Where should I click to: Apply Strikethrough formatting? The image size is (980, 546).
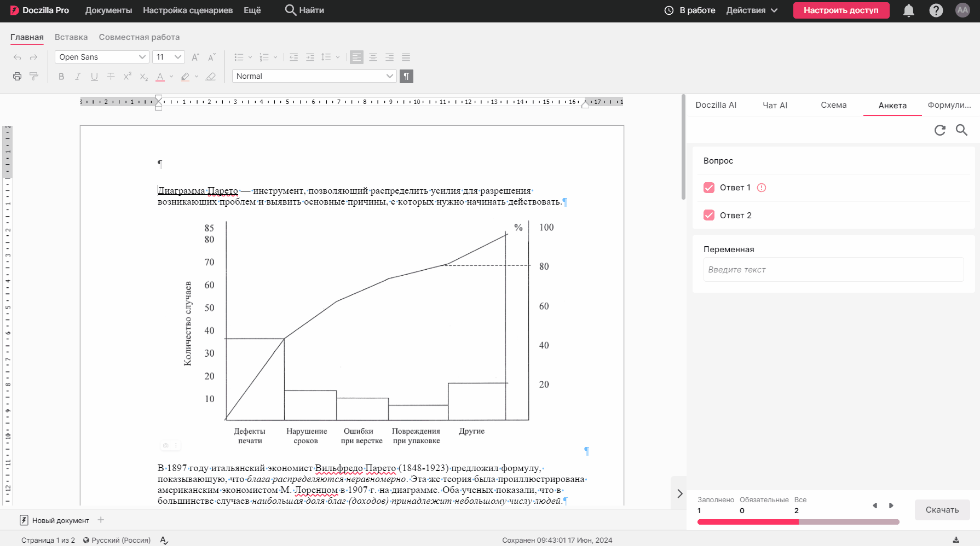(111, 77)
